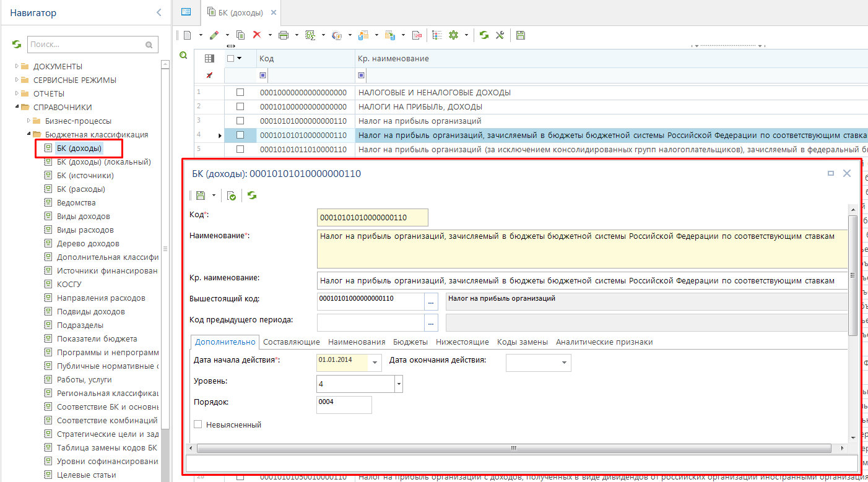Click the tree list view icon in the toolbar
Screen dimensions: 868x482
tap(437, 35)
